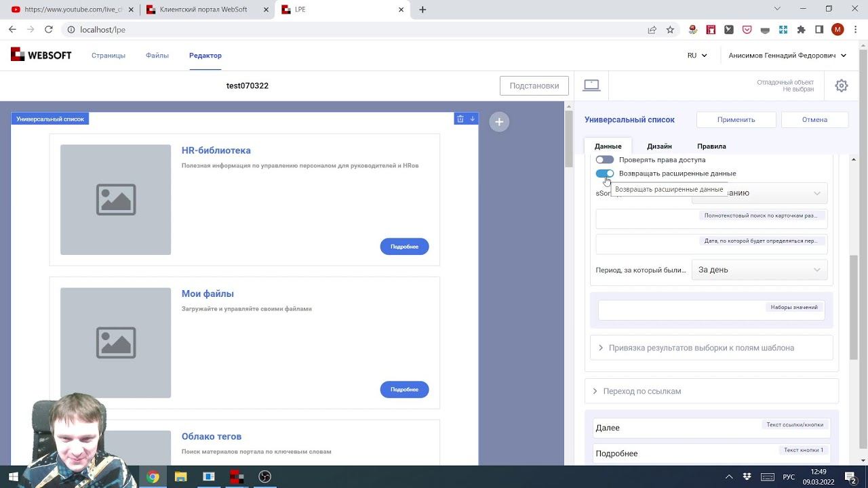Click the Подстановки button

[x=534, y=85]
